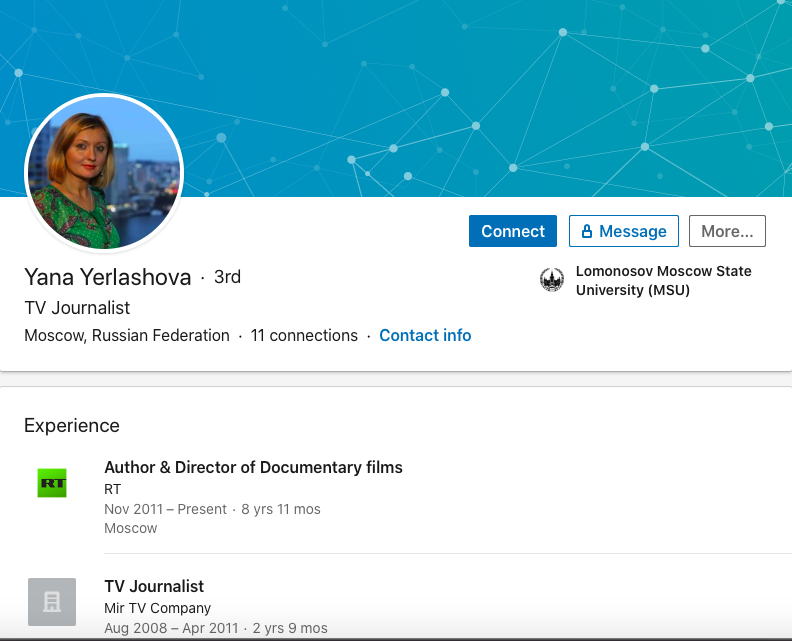Click the Message button
Screen dimensions: 792x641
click(623, 231)
